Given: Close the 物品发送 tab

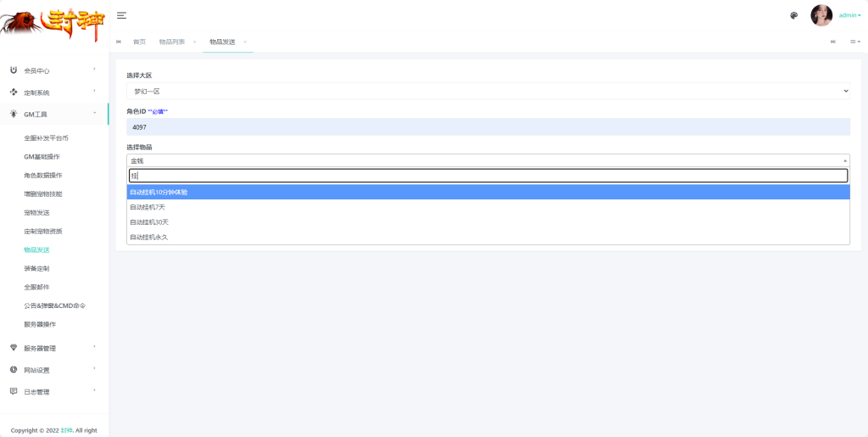Looking at the screenshot, I should pyautogui.click(x=245, y=42).
